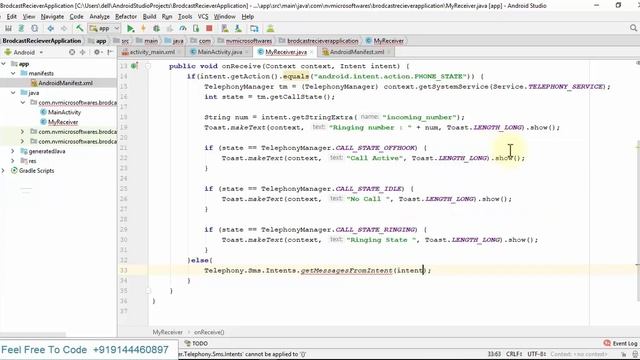Image resolution: width=640 pixels, height=360 pixels.
Task: Click the CRLF line separator status
Action: [x=514, y=354]
